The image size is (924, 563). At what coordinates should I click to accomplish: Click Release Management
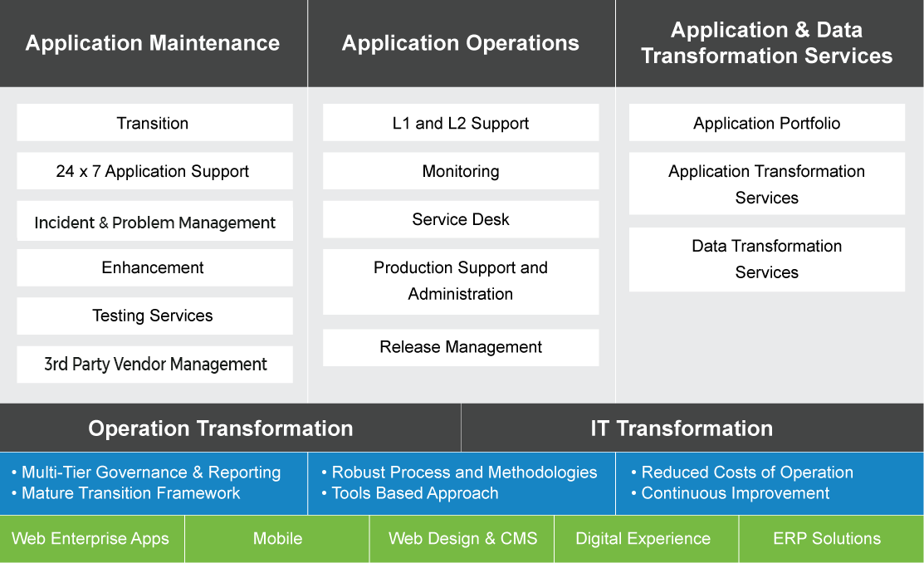point(461,347)
